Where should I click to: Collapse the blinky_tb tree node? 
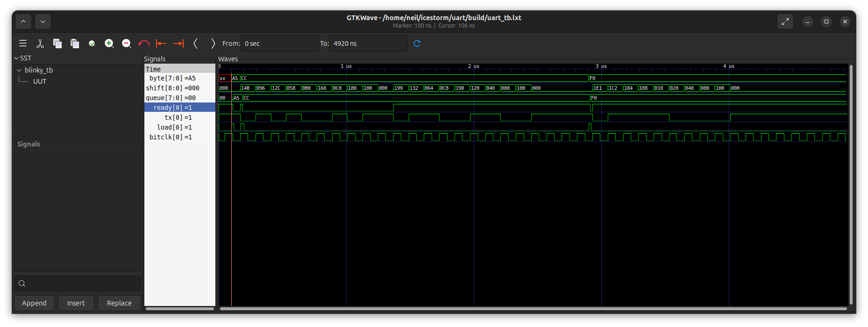[19, 70]
